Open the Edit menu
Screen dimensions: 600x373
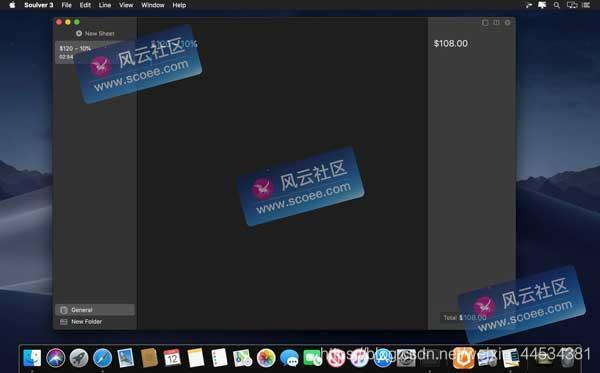85,5
